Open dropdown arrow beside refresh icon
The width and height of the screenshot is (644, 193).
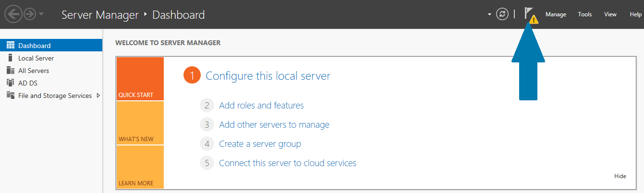[490, 14]
